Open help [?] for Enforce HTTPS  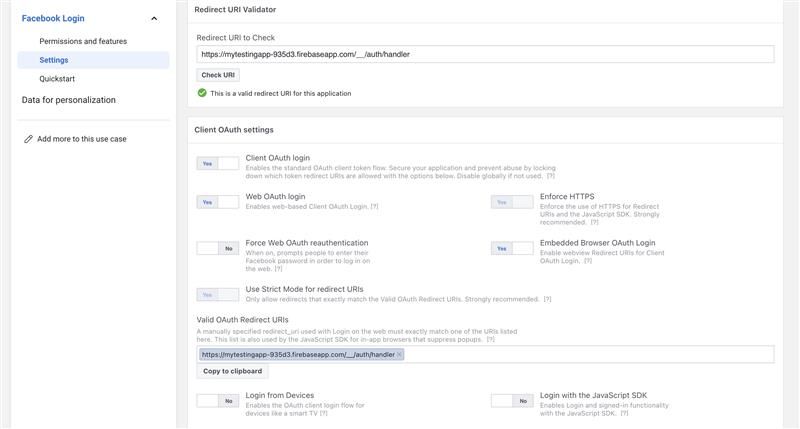[x=594, y=222]
